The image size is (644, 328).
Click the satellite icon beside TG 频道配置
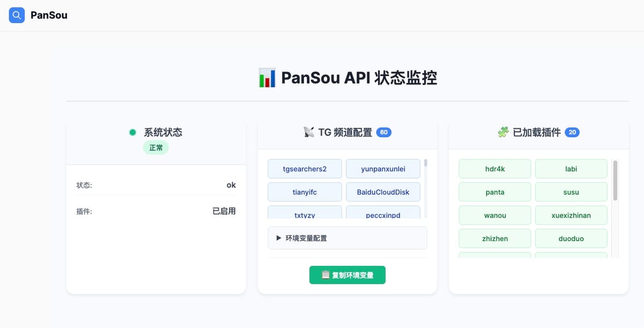click(309, 132)
